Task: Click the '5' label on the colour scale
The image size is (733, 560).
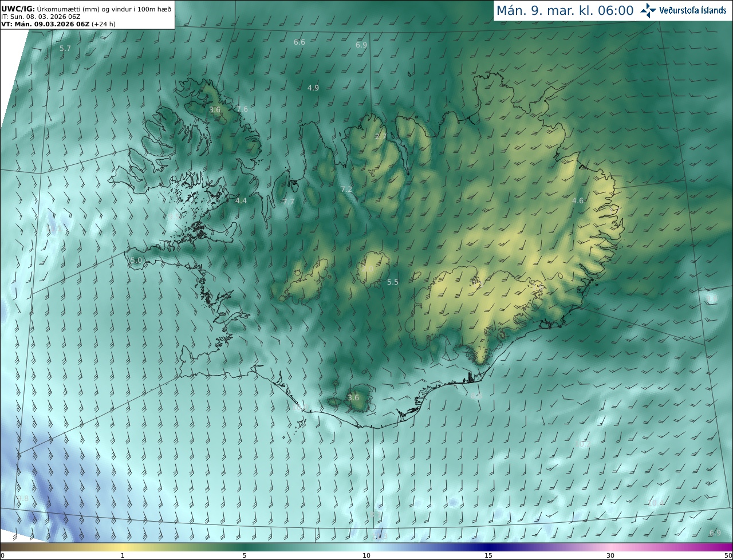Action: [245, 555]
